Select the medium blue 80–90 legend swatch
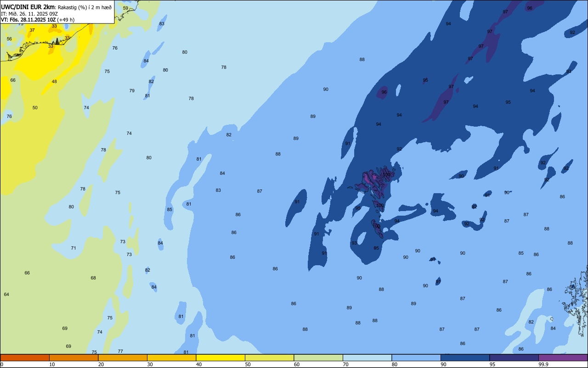This screenshot has height=368, width=588. [x=416, y=357]
